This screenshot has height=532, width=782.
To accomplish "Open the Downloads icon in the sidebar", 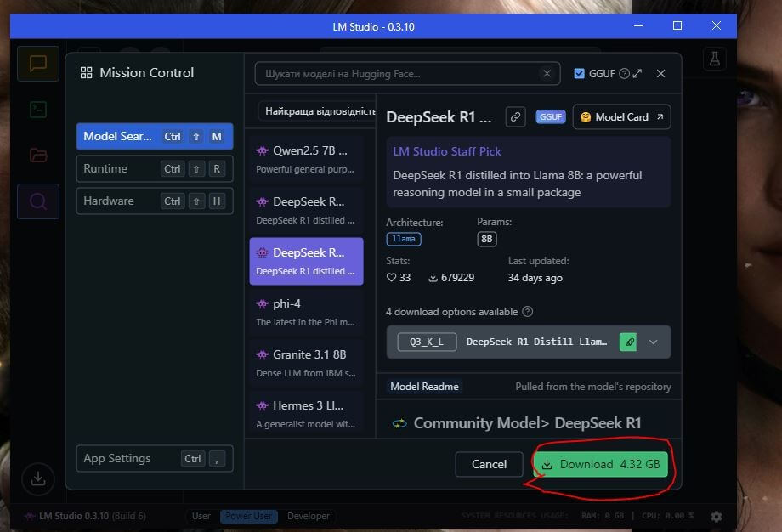I will pyautogui.click(x=38, y=478).
